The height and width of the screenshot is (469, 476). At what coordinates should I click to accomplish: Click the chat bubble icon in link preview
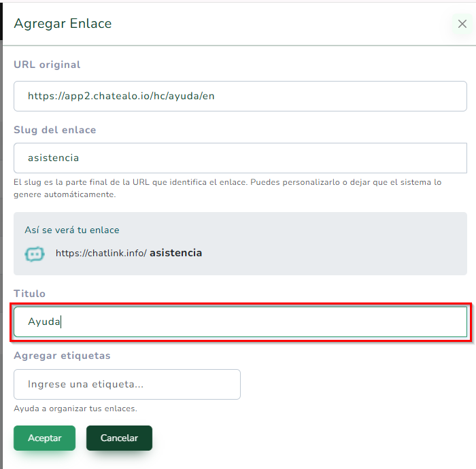35,254
